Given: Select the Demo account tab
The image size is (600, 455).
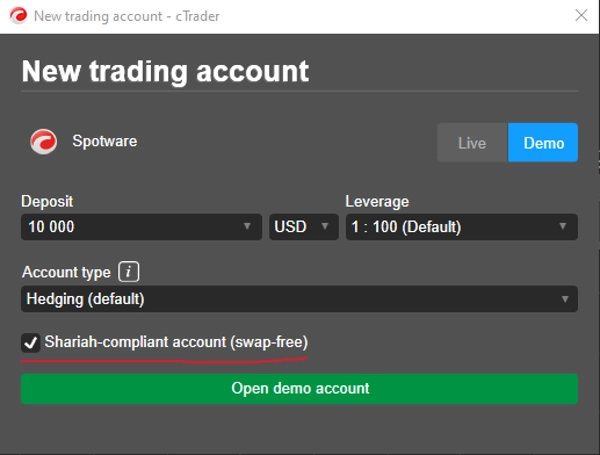Looking at the screenshot, I should 543,143.
